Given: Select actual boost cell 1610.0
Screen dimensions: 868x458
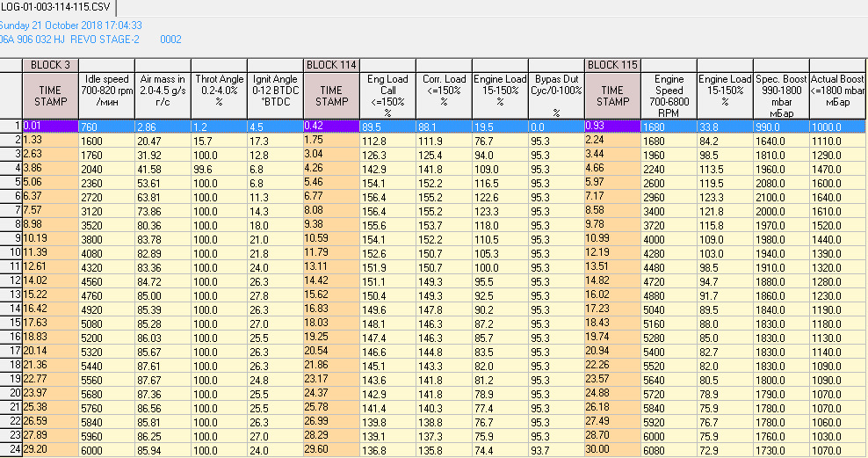Looking at the screenshot, I should [x=837, y=212].
